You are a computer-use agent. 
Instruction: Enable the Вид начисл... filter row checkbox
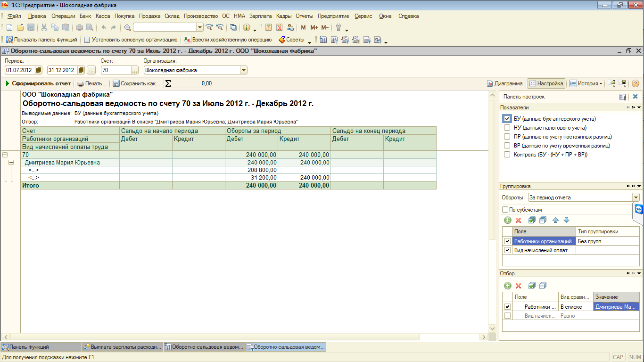point(507,316)
